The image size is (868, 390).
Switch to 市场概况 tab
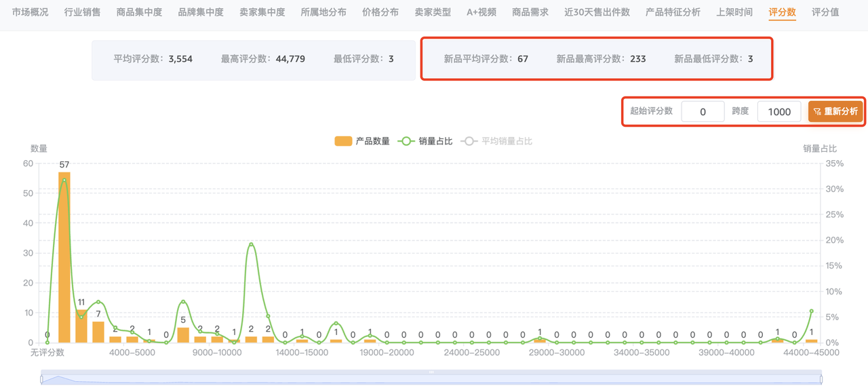[x=30, y=12]
